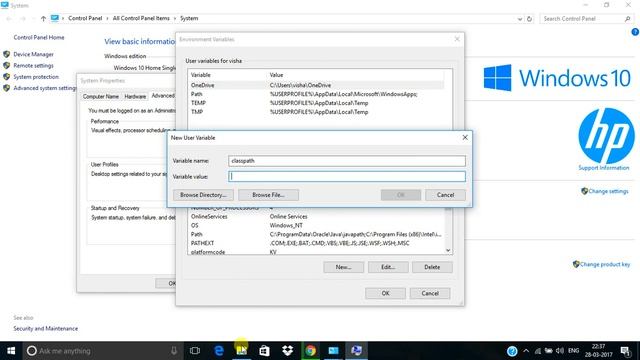The image size is (640, 360).
Task: Switch to Computer Name tab in System Properties
Action: 100,97
